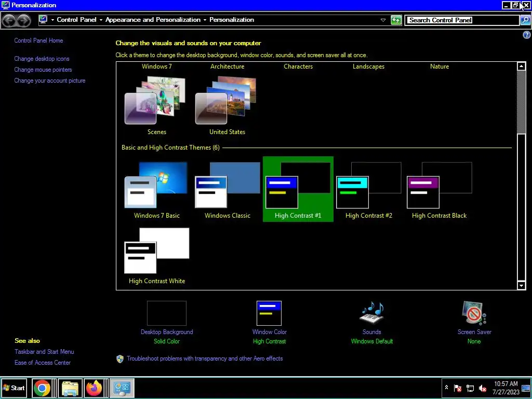Open Desktop Background settings icon
This screenshot has width=532, height=399.
click(x=167, y=313)
